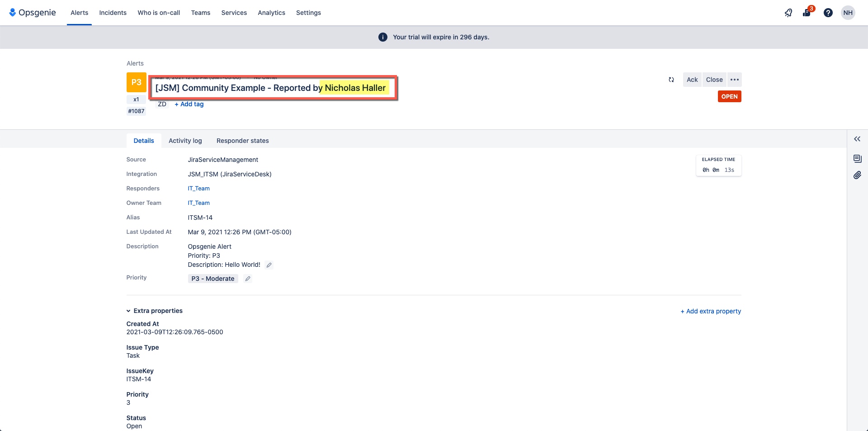Open Who is on-call page

(158, 13)
